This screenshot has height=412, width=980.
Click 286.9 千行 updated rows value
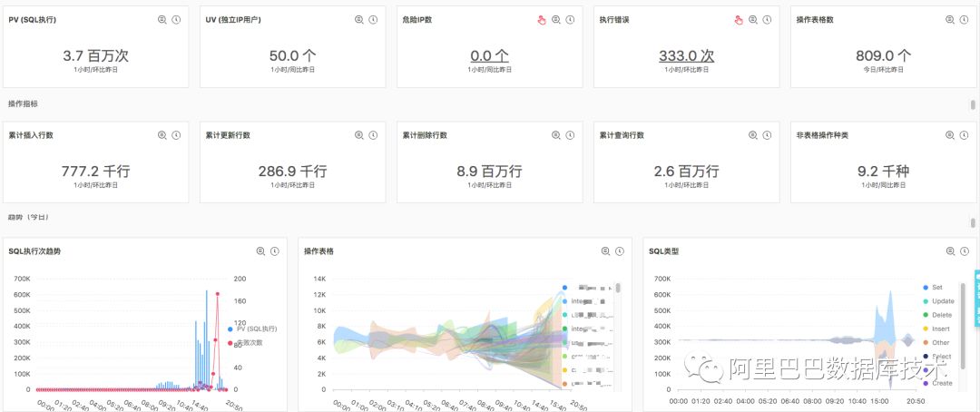tap(292, 171)
